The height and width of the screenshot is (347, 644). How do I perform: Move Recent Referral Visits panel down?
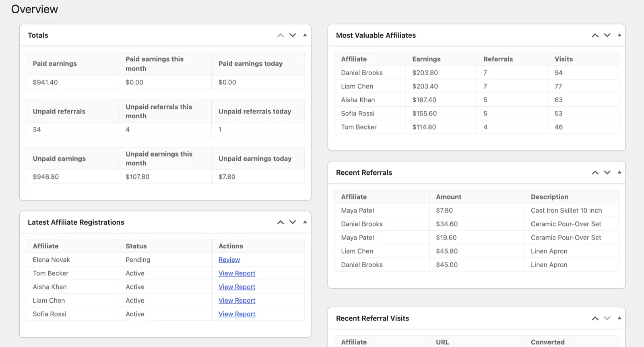pyautogui.click(x=607, y=318)
